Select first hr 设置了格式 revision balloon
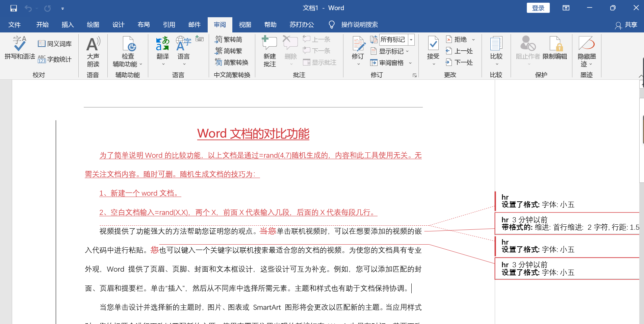The image size is (644, 324). click(567, 201)
